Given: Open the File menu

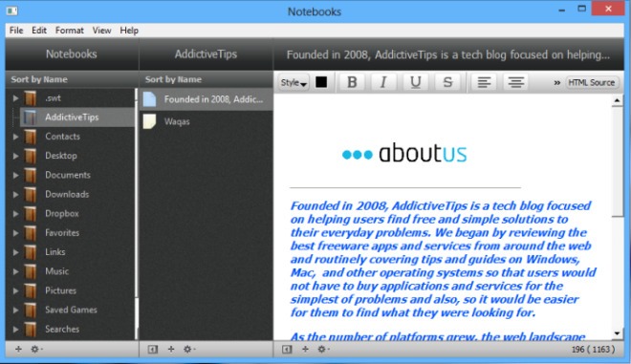Looking at the screenshot, I should point(16,31).
